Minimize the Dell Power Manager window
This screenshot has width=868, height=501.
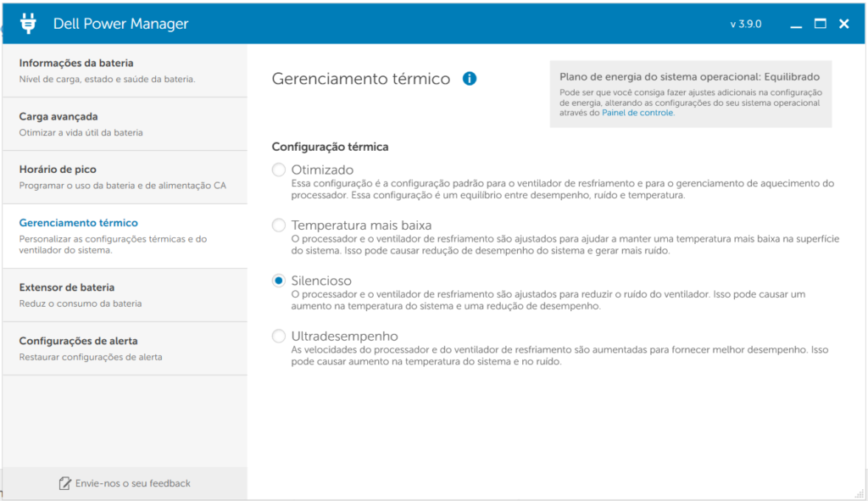coord(796,25)
